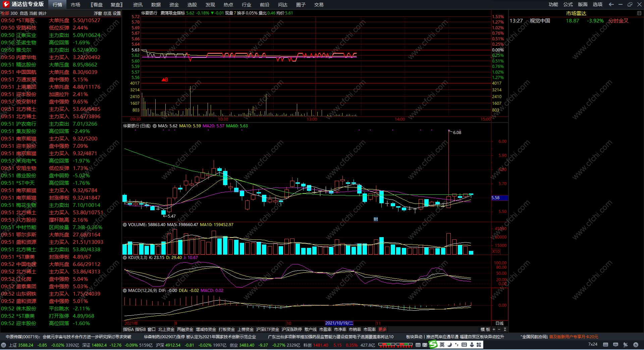Image resolution: width=644 pixels, height=350 pixels.
Task: Open the 普及版新用户专享月卡20元 promo link
Action: [x=574, y=337]
